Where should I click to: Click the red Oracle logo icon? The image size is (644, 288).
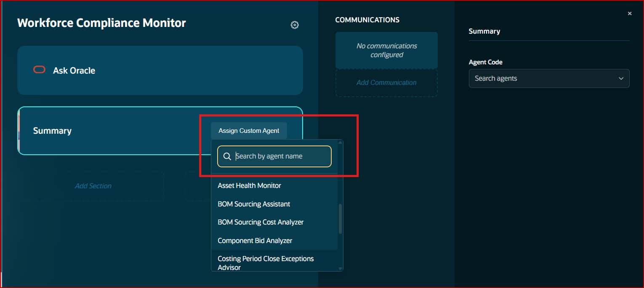coord(39,70)
